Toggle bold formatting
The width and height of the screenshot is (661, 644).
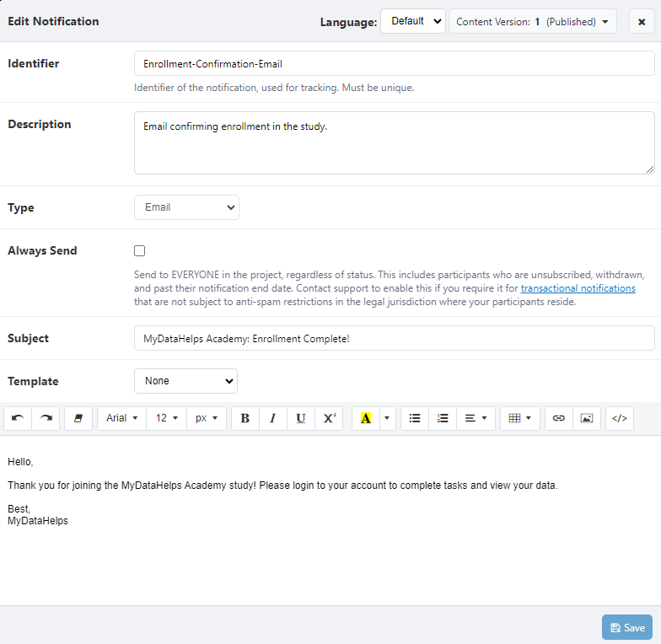tap(245, 418)
